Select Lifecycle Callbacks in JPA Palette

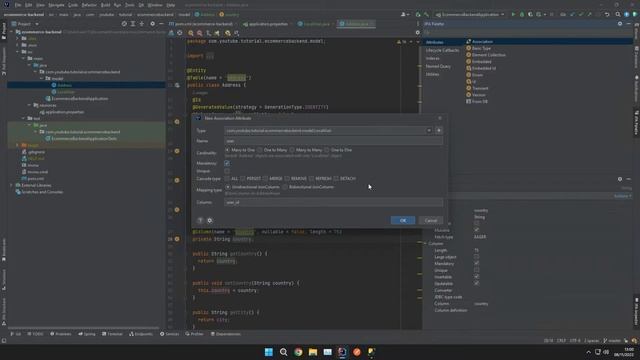point(442,50)
